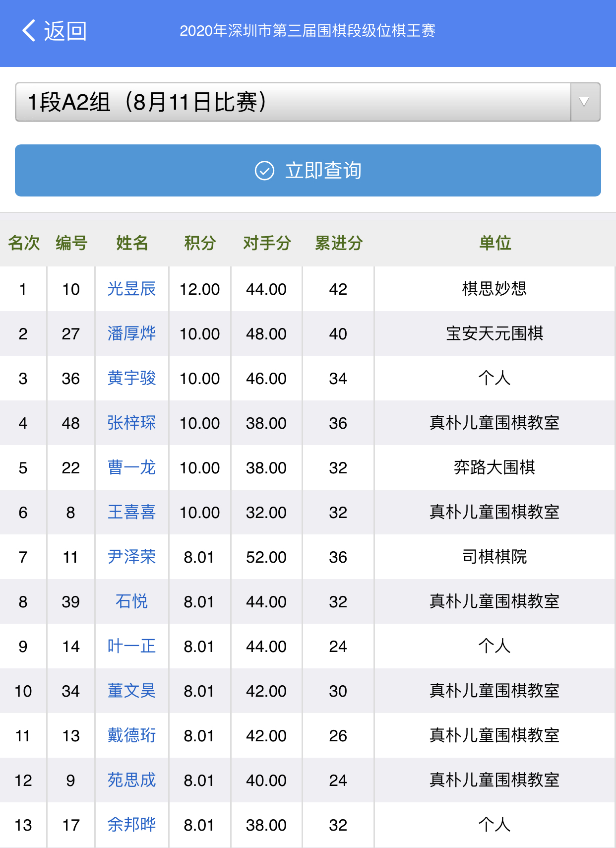Open the 1段A2组 group dropdown
The width and height of the screenshot is (616, 848).
point(293,102)
